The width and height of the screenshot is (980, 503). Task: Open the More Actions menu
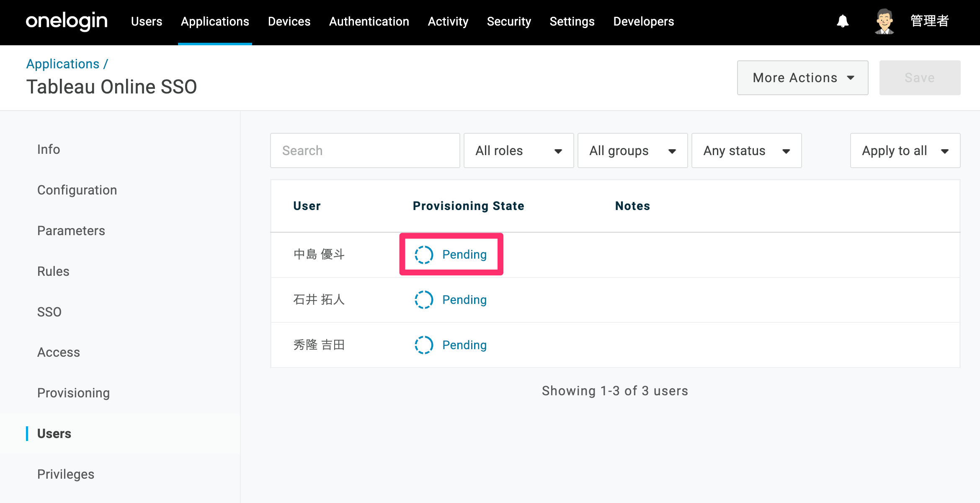tap(802, 78)
